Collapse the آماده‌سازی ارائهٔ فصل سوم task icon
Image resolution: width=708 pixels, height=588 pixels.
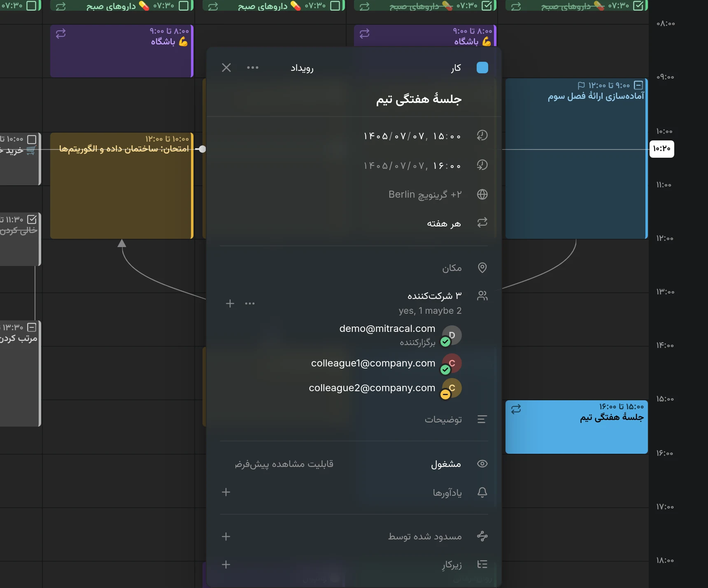tap(638, 85)
